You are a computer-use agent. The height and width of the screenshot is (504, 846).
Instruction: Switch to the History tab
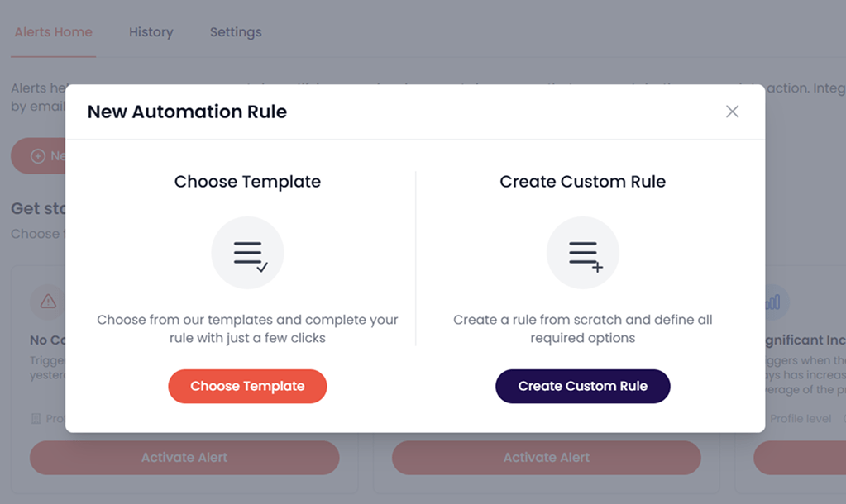[x=151, y=32]
